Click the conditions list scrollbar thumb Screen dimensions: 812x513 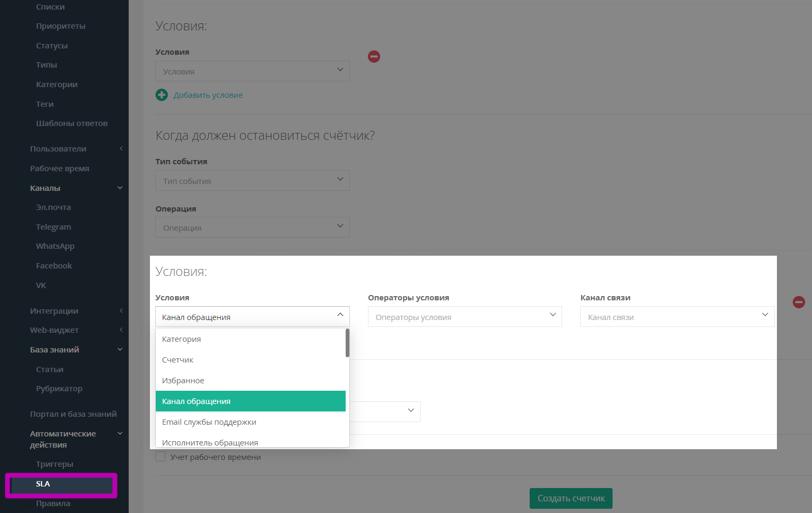point(347,343)
